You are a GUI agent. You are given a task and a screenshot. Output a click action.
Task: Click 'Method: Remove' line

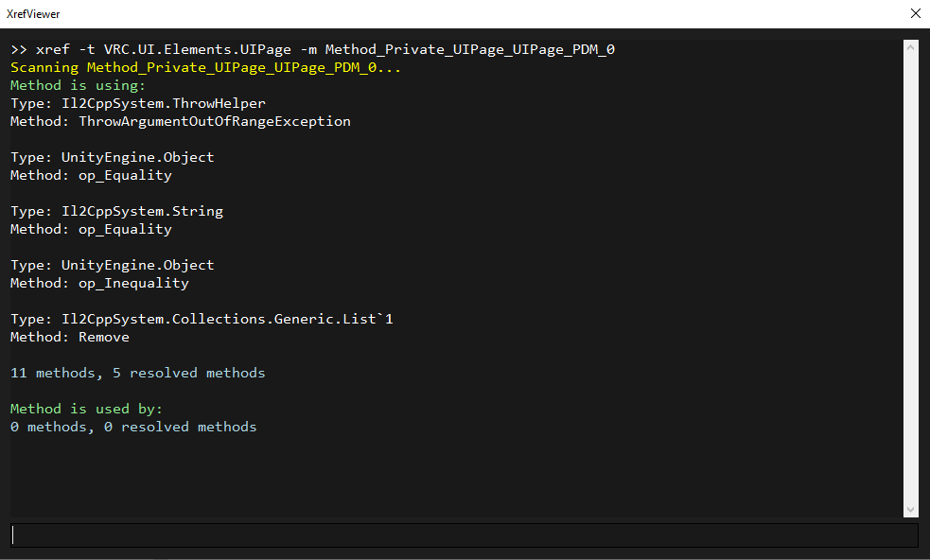click(70, 337)
